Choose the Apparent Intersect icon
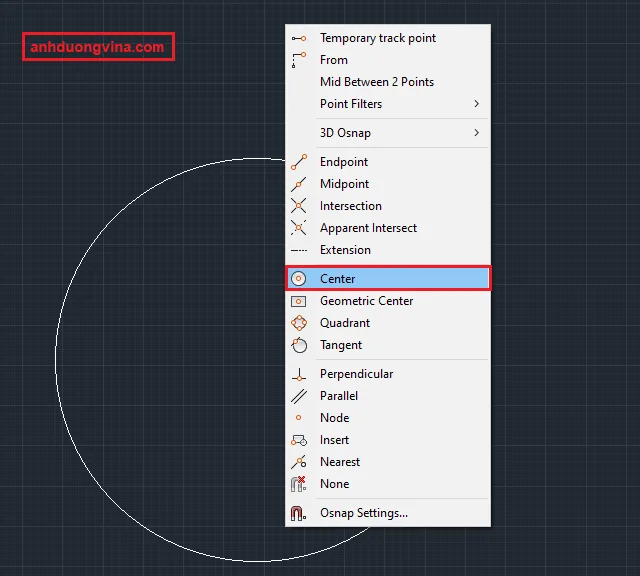 pyautogui.click(x=299, y=228)
